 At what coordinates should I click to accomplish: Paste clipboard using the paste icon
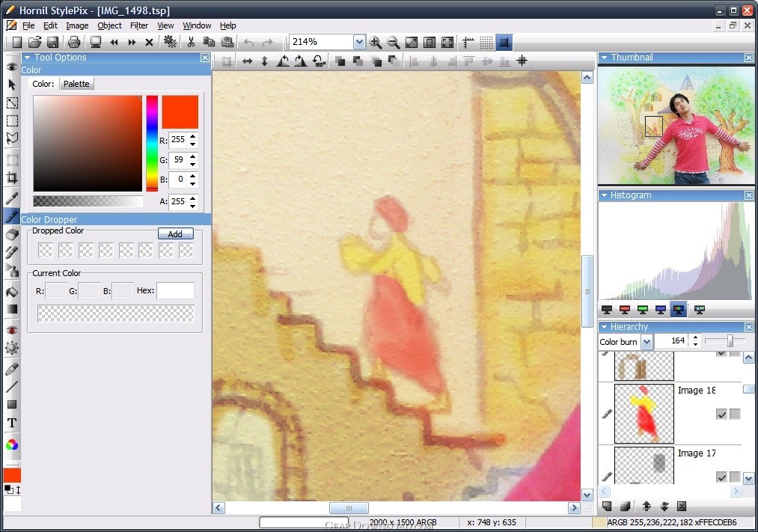click(x=227, y=43)
